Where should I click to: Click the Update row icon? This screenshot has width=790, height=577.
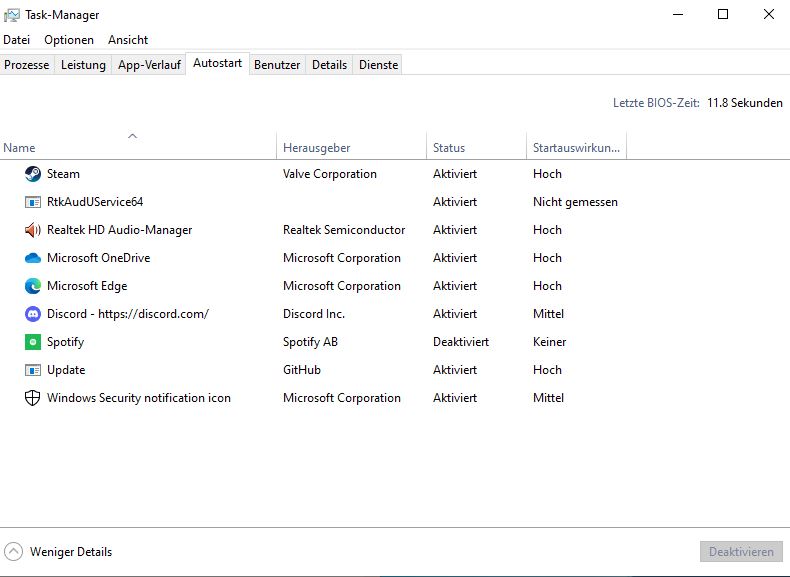click(x=33, y=370)
